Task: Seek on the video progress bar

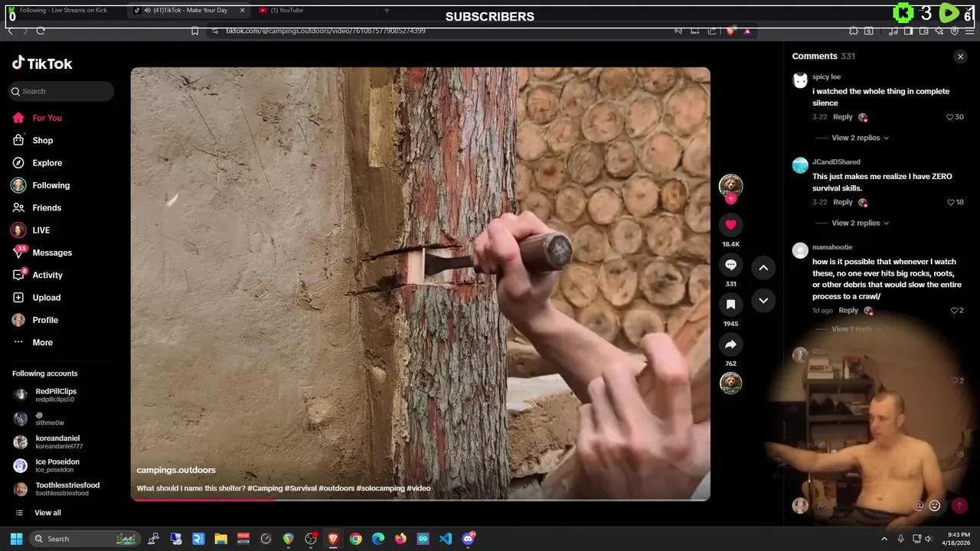Action: click(x=420, y=499)
